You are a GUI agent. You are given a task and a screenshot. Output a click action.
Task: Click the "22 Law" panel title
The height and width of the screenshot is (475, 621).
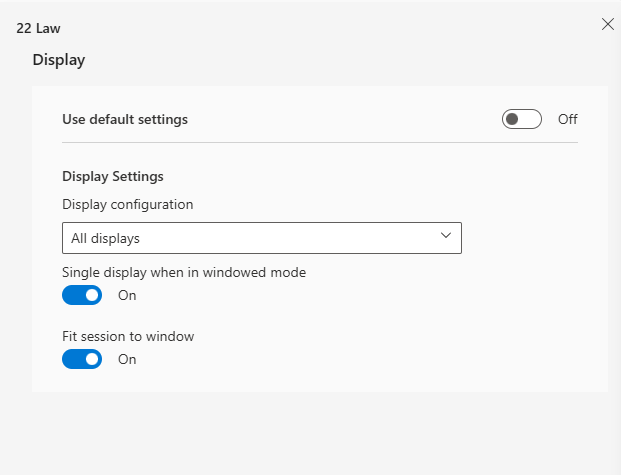click(38, 28)
